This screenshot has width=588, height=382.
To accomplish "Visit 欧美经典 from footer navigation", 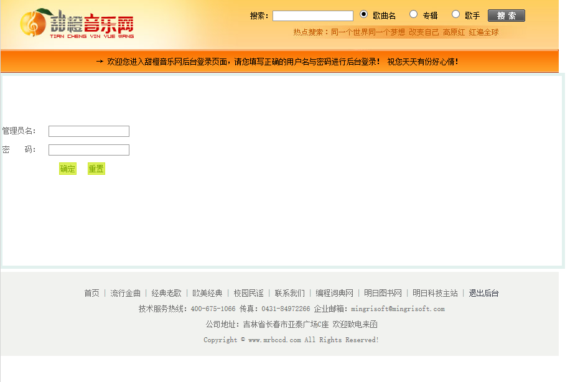I will point(207,293).
